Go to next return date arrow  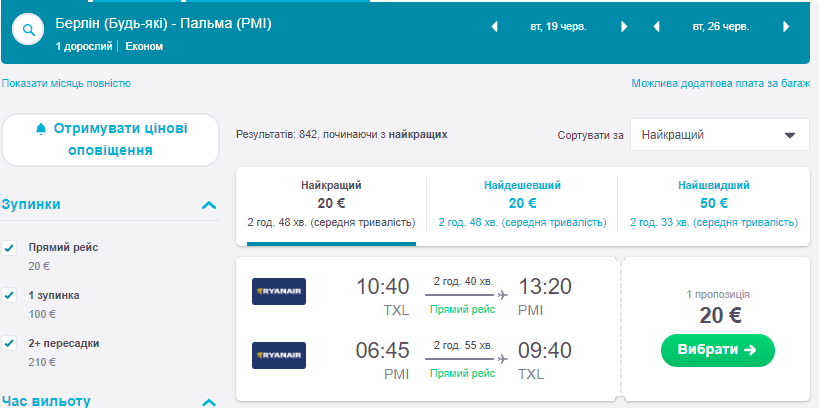787,27
